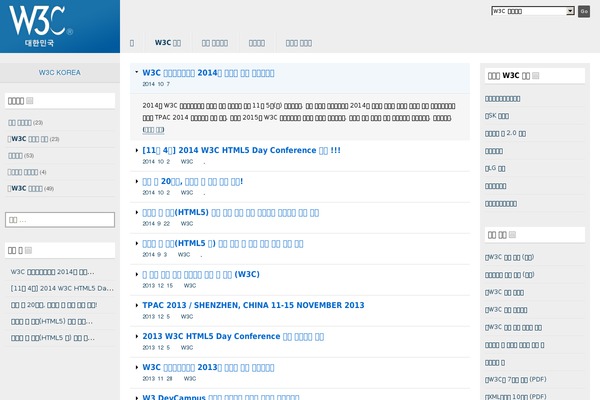Open the 'W3C 7 ... (PDF)' document link
The image size is (600, 400).
[x=515, y=379]
